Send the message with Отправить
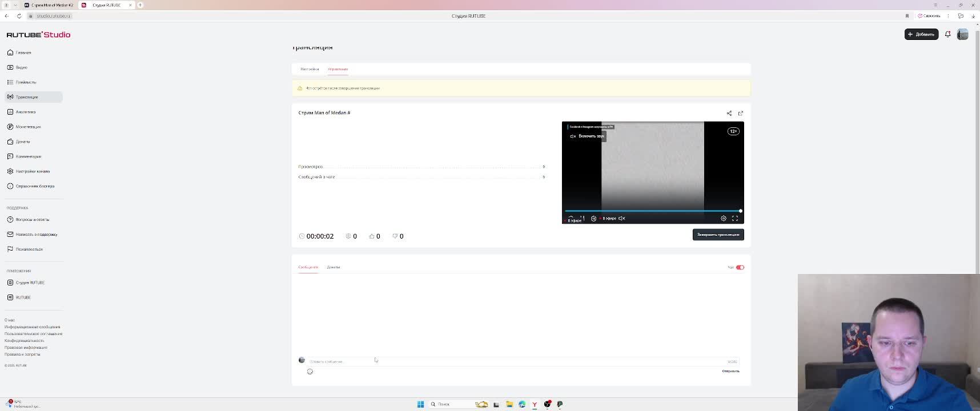This screenshot has height=411, width=980. click(730, 371)
